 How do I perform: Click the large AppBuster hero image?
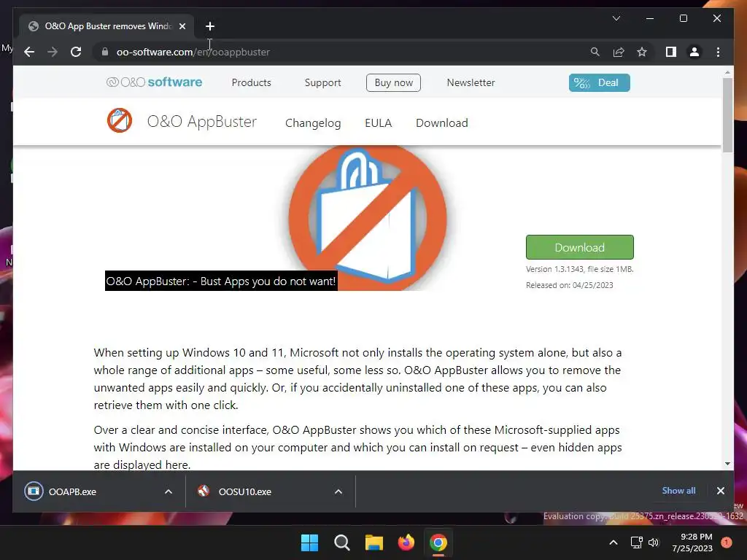pyautogui.click(x=368, y=217)
